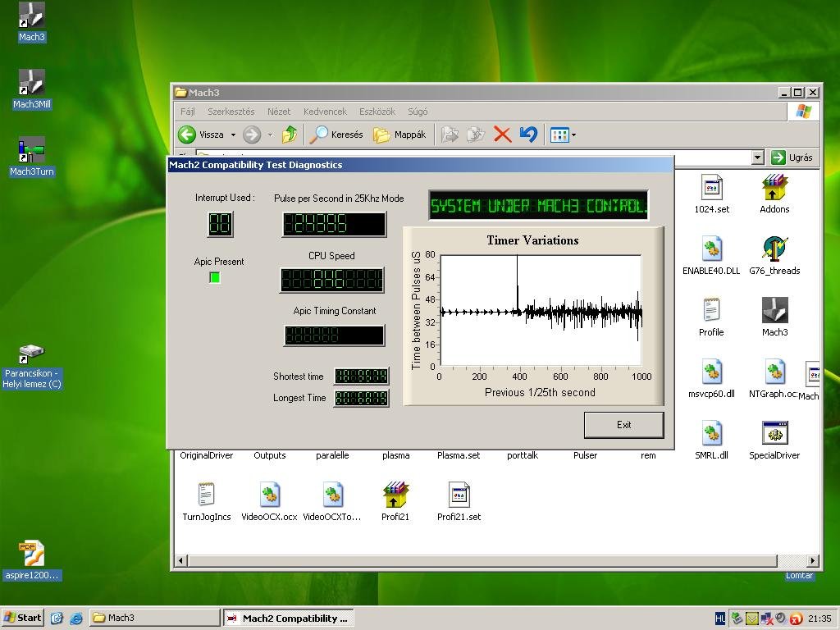The width and height of the screenshot is (840, 630).
Task: Select the paralelle item label
Action: pos(332,455)
